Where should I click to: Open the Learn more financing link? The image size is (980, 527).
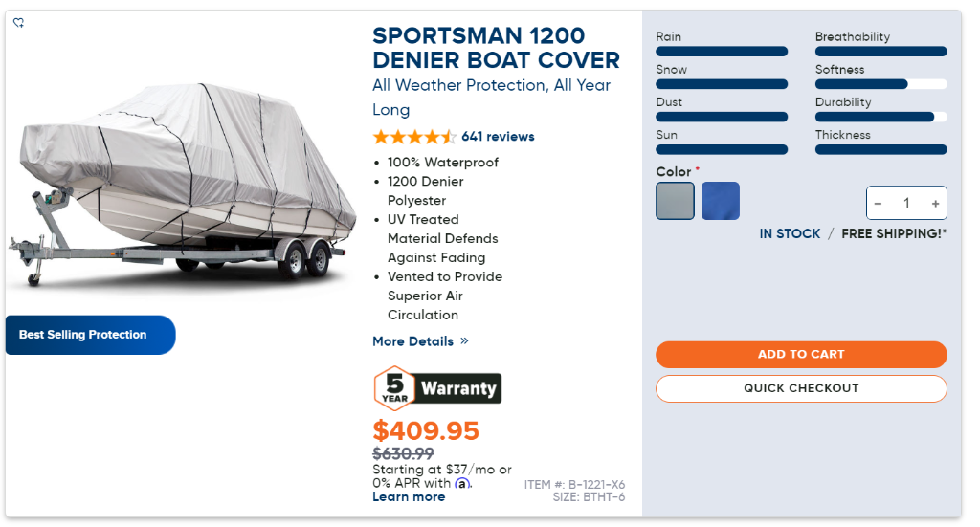tap(409, 497)
